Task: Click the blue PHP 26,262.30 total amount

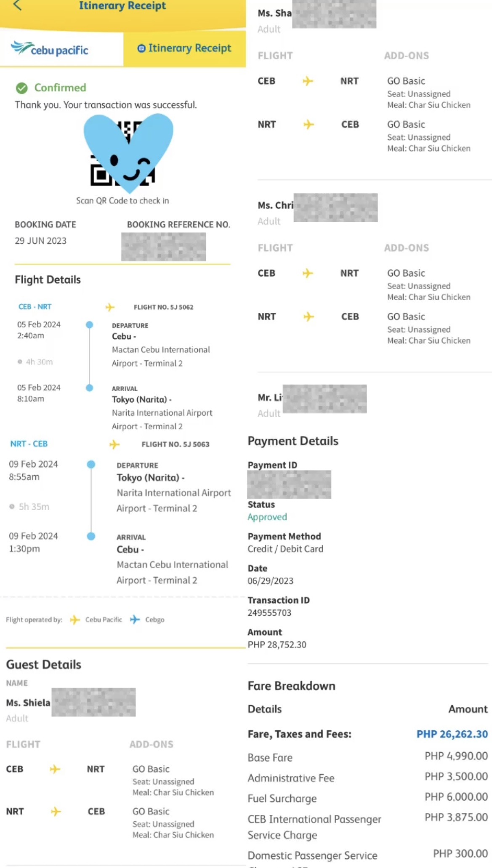Action: click(452, 734)
